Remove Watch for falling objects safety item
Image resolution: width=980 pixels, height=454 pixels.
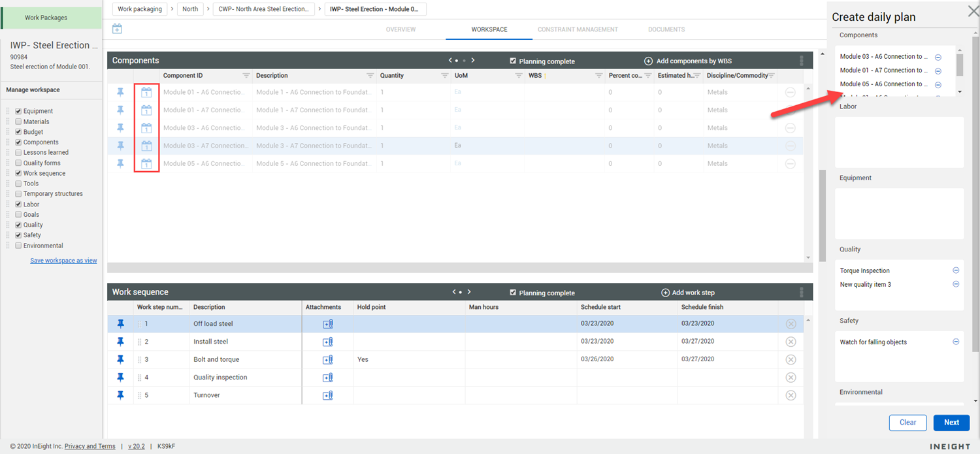[x=956, y=342]
